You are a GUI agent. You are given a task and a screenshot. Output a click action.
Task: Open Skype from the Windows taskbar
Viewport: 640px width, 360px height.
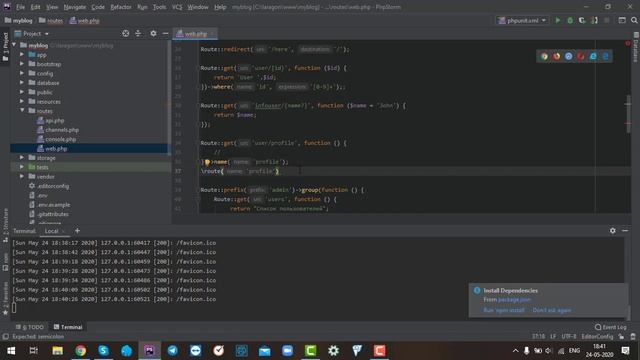(103, 351)
